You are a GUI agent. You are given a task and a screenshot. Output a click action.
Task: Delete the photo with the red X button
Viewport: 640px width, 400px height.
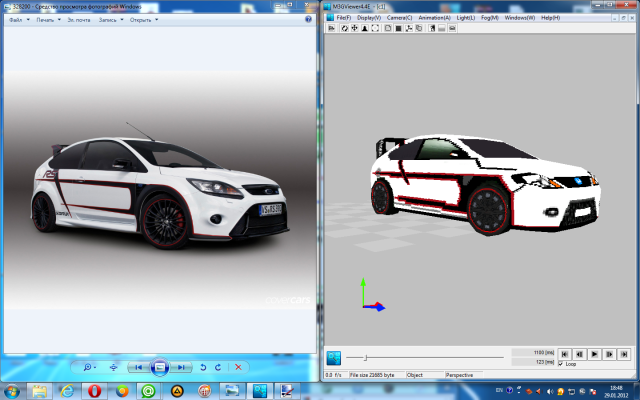point(238,367)
